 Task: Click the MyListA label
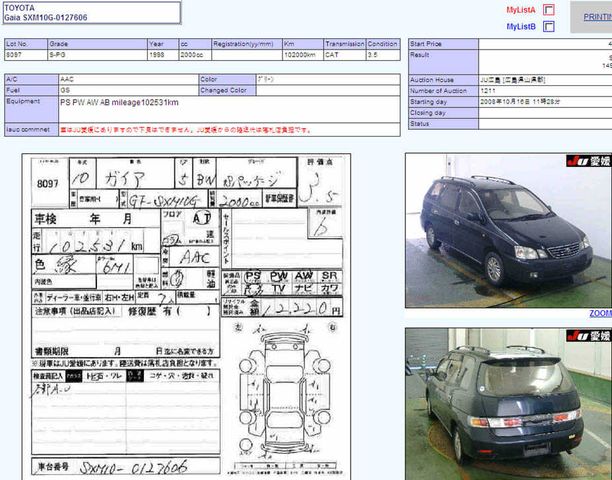tap(521, 10)
